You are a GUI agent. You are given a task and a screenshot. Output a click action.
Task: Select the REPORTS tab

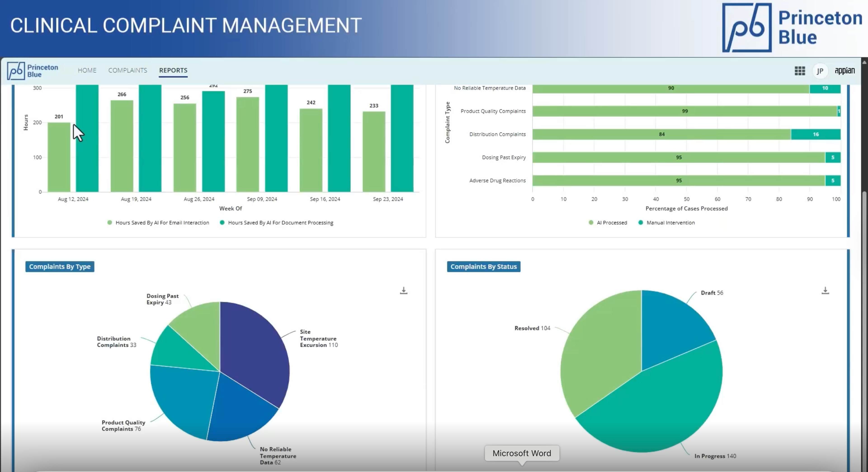tap(173, 70)
